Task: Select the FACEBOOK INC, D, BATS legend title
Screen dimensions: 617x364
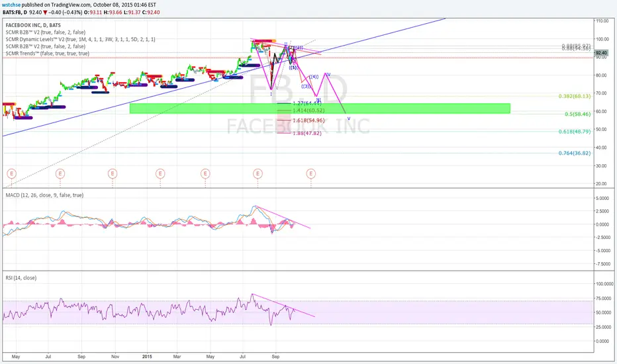Action: [33, 25]
